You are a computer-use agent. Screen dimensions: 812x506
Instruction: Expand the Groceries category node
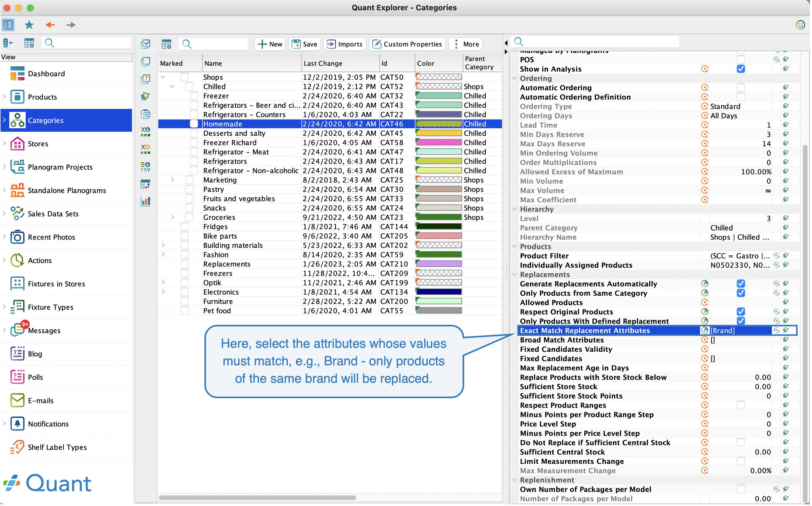pos(172,217)
